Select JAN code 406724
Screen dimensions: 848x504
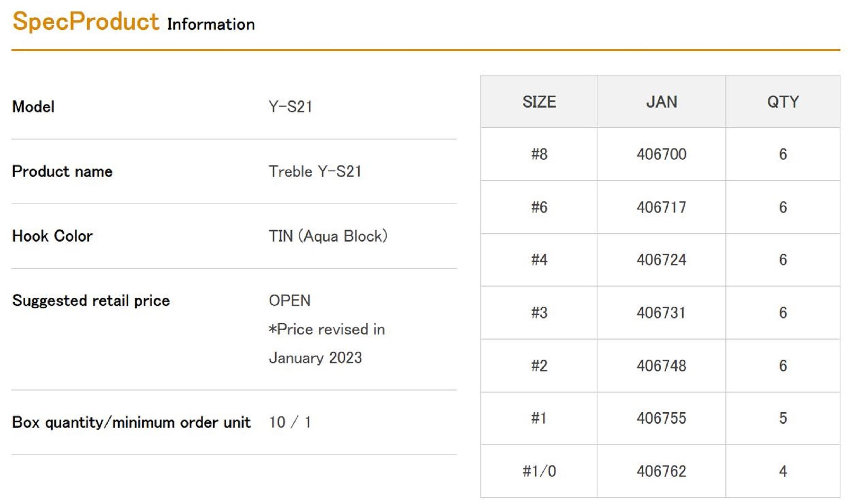(661, 260)
